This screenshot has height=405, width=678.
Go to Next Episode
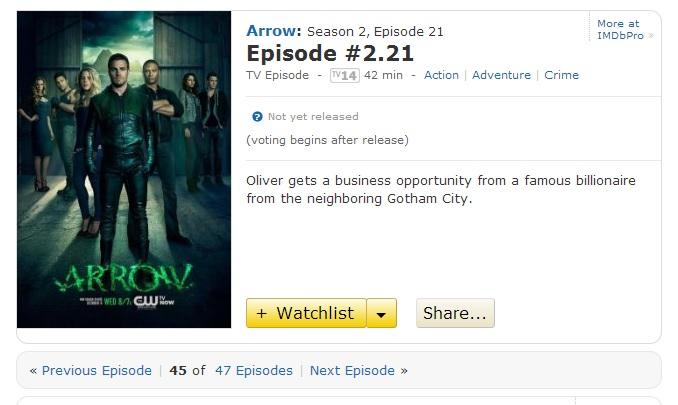[x=352, y=370]
